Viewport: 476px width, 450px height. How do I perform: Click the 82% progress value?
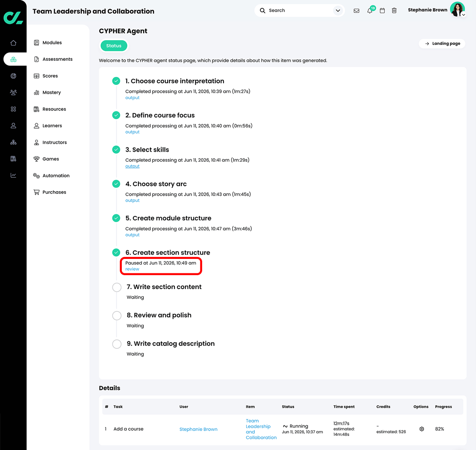pyautogui.click(x=440, y=429)
